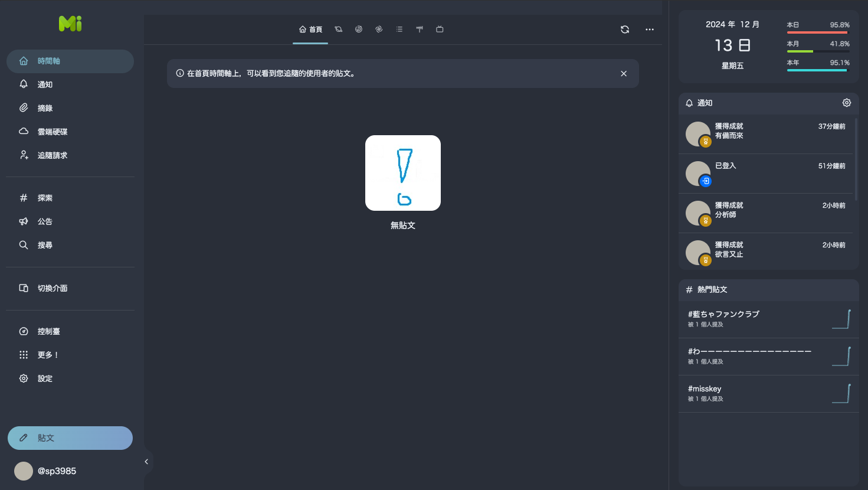
Task: Click the 本日 red progress bar
Action: [x=817, y=32]
